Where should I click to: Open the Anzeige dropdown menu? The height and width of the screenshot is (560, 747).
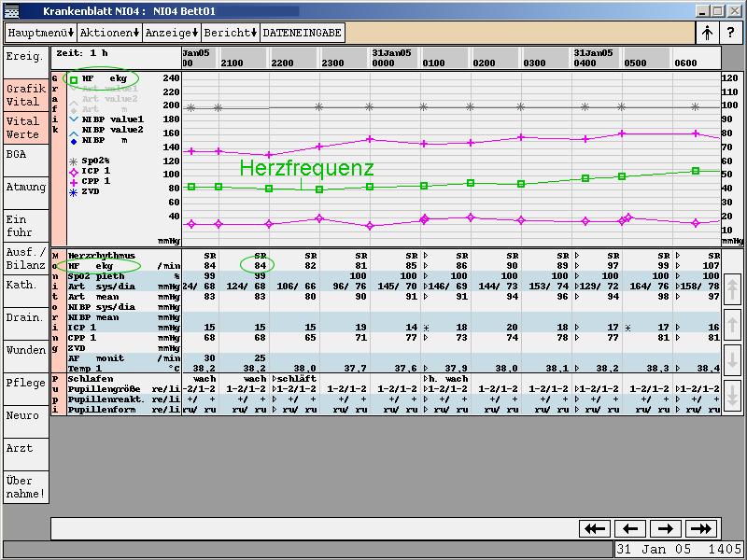(172, 33)
